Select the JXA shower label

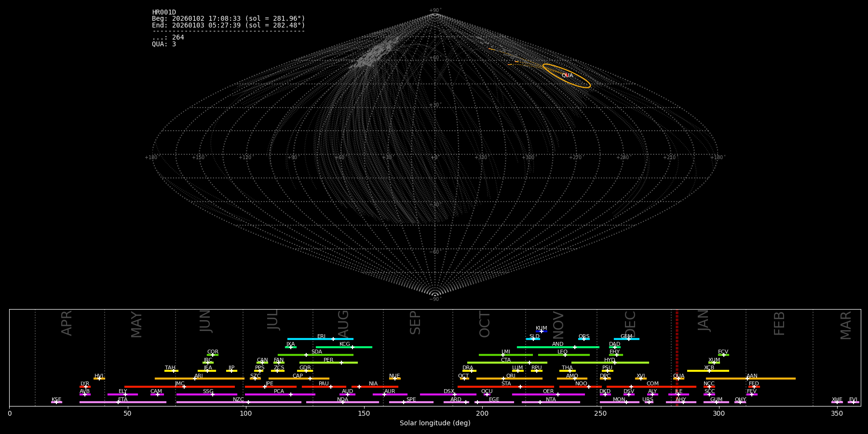(x=290, y=344)
